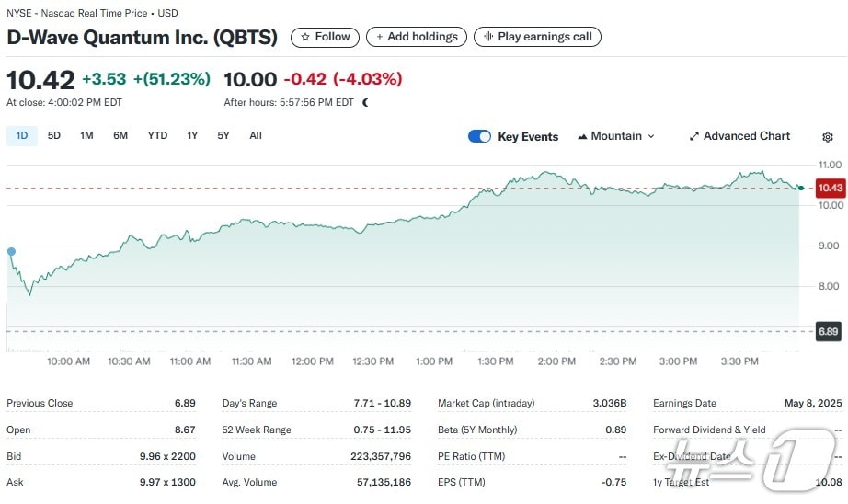Click the mountain chart type icon
Viewport: 848px width, 504px height.
tap(582, 136)
